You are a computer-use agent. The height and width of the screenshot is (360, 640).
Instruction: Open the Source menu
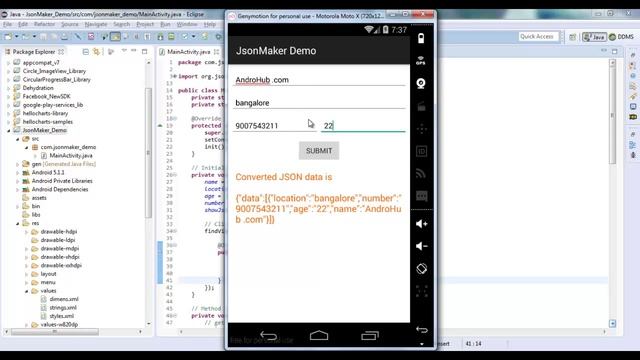coord(70,24)
